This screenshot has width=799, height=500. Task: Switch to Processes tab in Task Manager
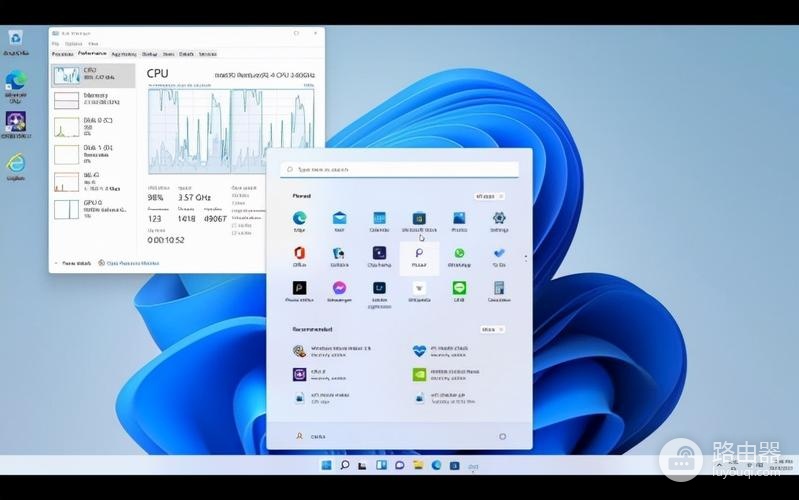[63, 54]
